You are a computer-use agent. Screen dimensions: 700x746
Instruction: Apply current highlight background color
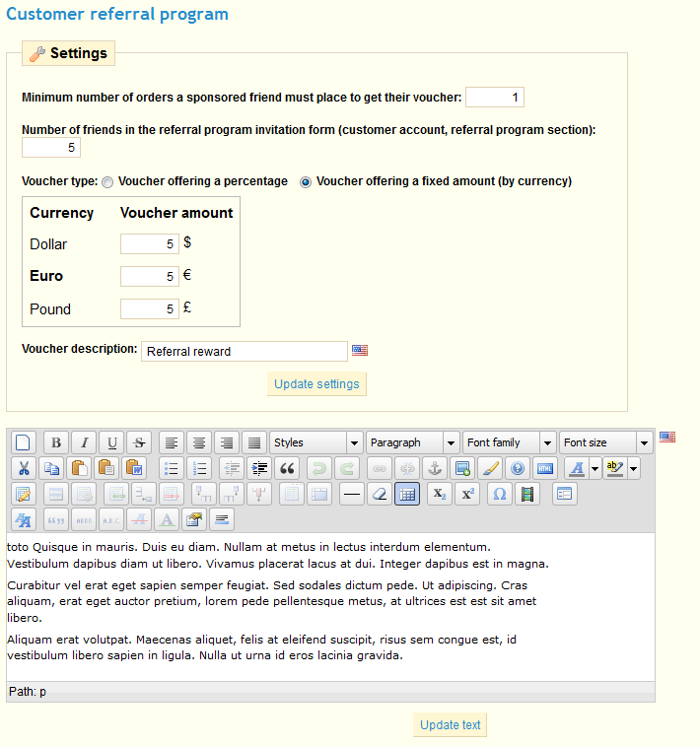[x=615, y=469]
